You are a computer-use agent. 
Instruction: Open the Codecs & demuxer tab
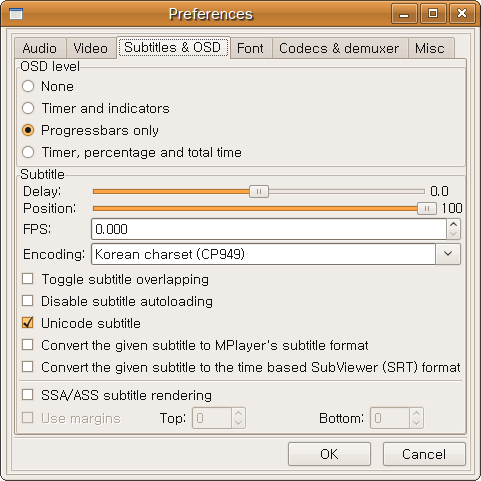tap(339, 48)
